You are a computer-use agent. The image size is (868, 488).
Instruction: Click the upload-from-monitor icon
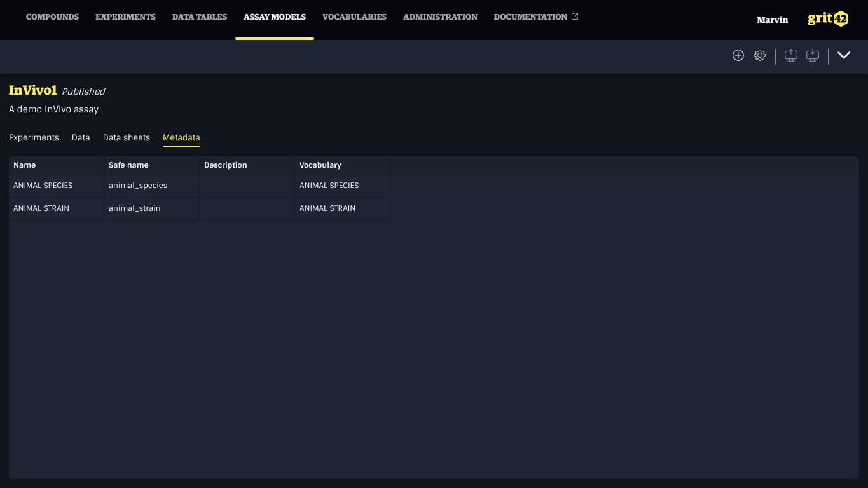pos(791,55)
